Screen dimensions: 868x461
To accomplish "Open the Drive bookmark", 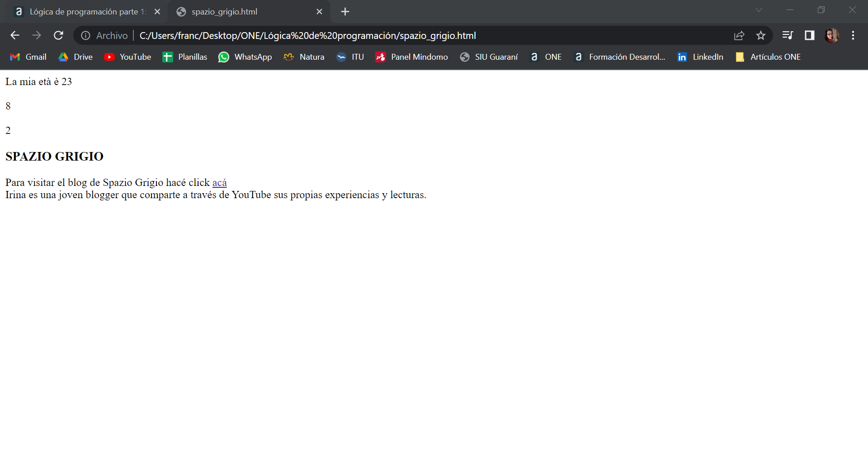I will click(75, 57).
